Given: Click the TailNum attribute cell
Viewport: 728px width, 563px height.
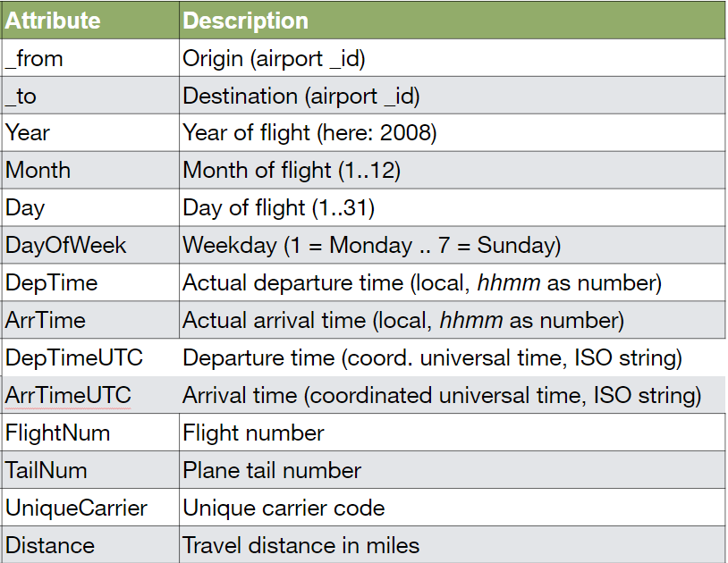Looking at the screenshot, I should (90, 470).
